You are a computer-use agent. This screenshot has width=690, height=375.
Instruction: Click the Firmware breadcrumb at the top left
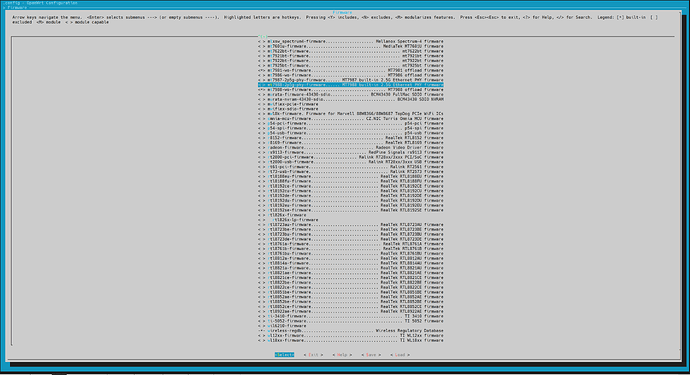[17, 7]
